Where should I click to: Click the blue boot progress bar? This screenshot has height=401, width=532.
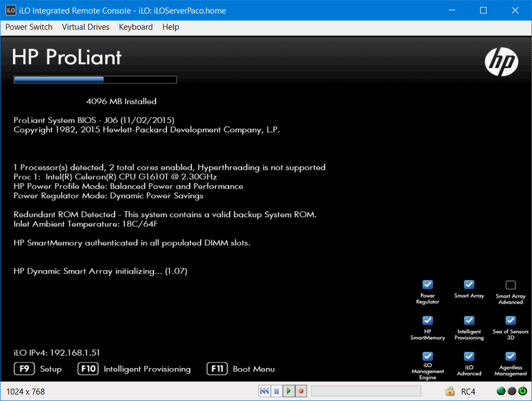pos(95,80)
